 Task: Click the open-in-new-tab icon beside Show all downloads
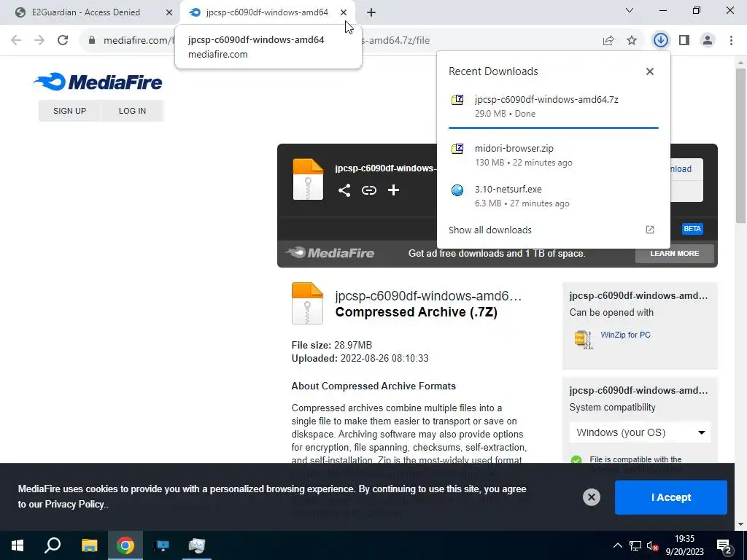coord(650,230)
